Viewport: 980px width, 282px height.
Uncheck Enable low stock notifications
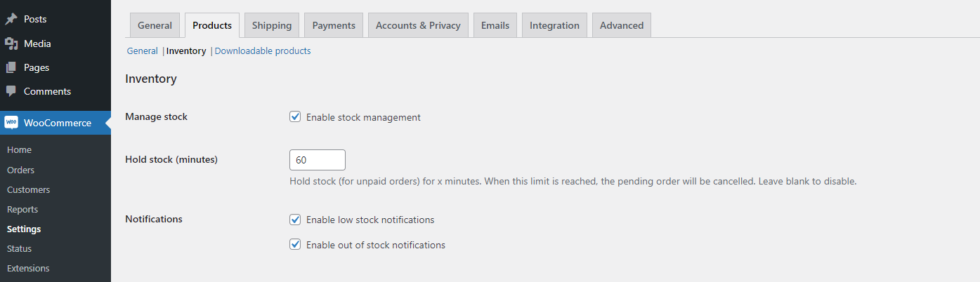[295, 220]
